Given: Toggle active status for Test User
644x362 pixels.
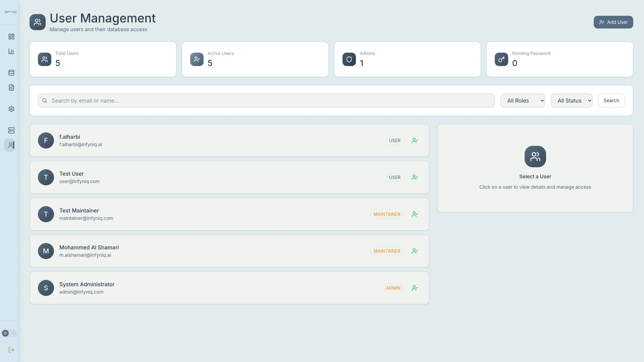Looking at the screenshot, I should (415, 177).
